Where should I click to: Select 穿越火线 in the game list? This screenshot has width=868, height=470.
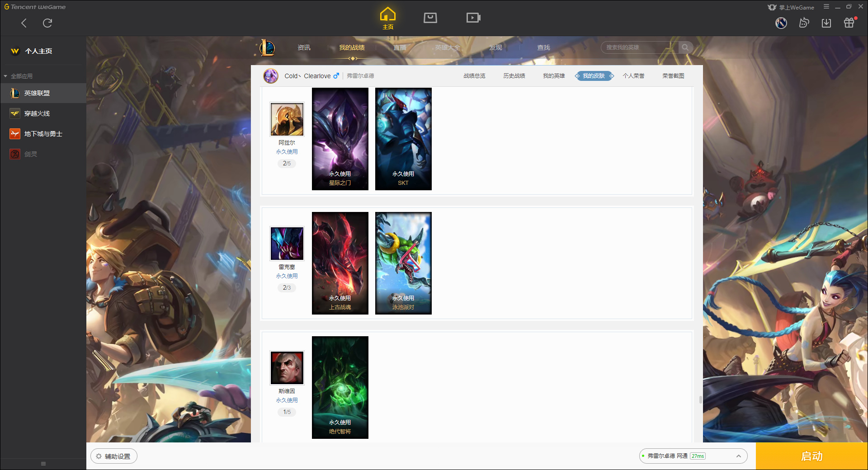pos(43,113)
